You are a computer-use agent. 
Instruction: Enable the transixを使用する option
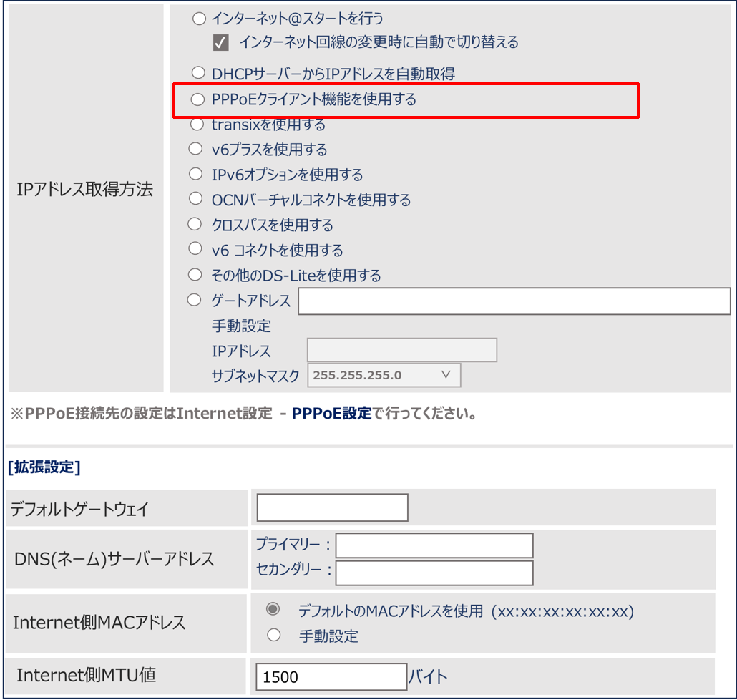[197, 125]
